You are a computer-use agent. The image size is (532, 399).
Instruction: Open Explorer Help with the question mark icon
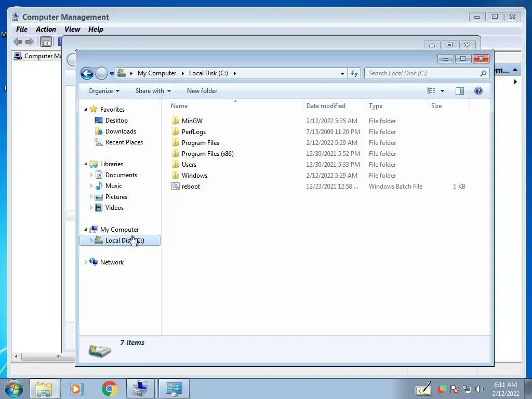point(478,91)
